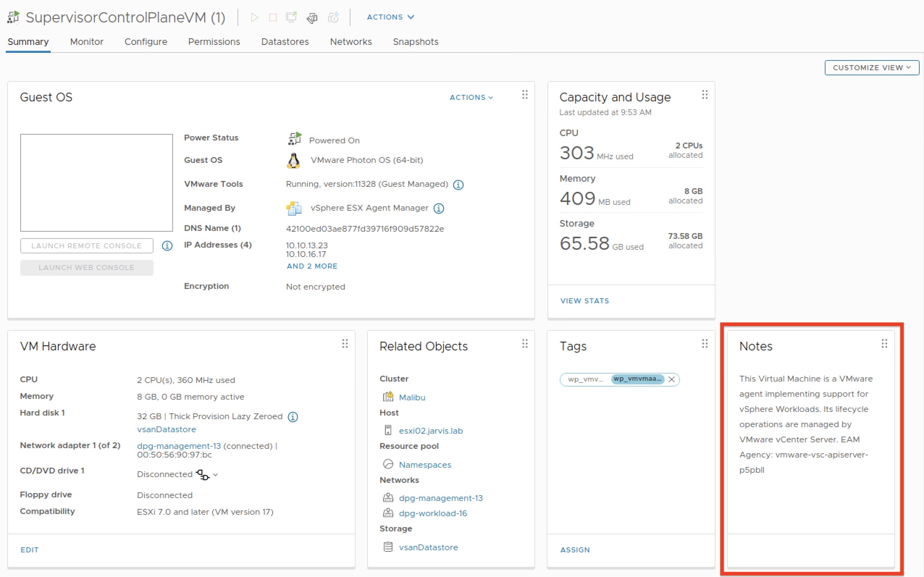The height and width of the screenshot is (577, 924).
Task: Click the vsanDatastore storage icon in Related Objects
Action: (x=388, y=547)
